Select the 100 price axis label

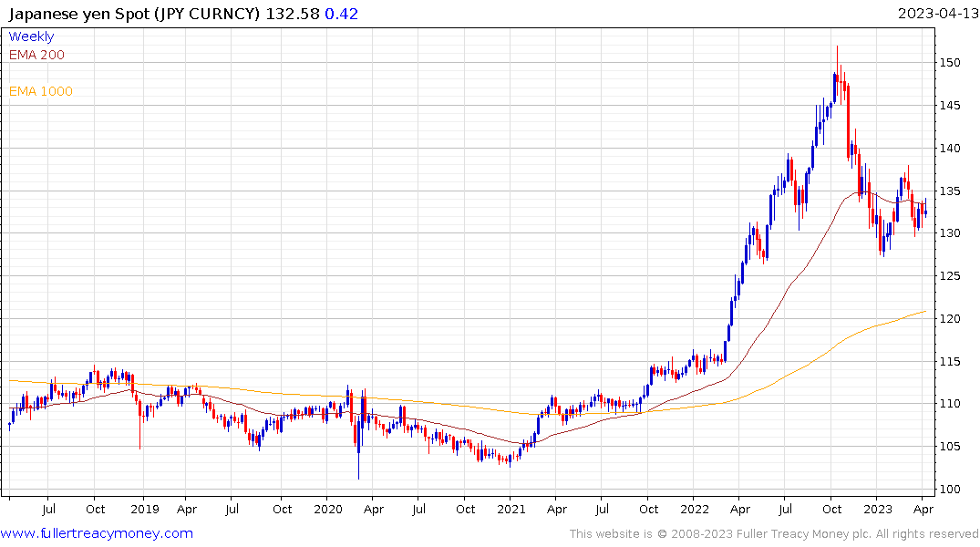pyautogui.click(x=950, y=489)
